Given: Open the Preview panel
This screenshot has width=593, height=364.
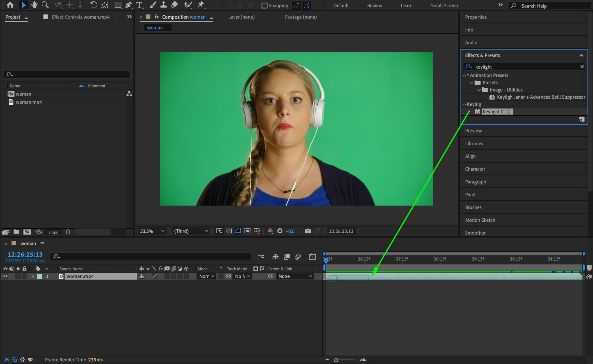Looking at the screenshot, I should pos(473,131).
